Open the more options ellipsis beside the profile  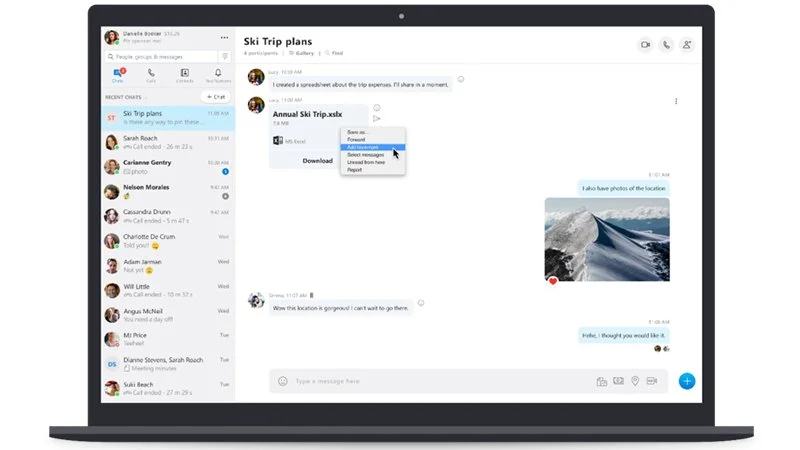(x=224, y=37)
